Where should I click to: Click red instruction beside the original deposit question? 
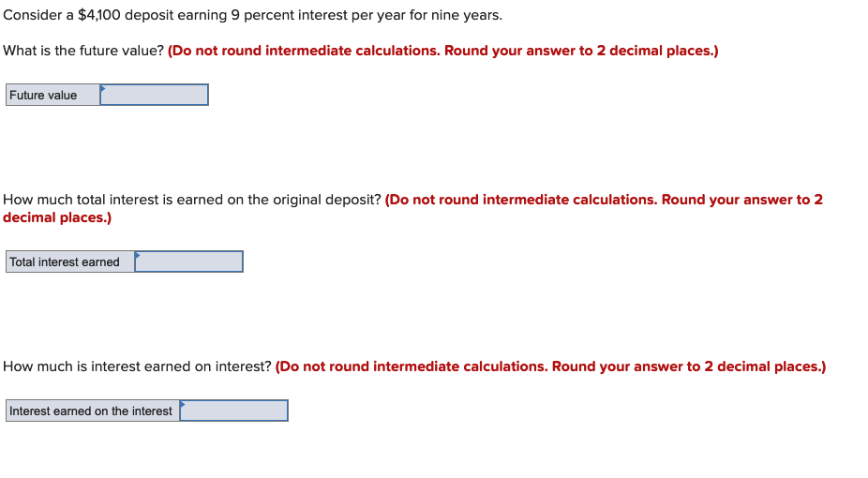(604, 200)
